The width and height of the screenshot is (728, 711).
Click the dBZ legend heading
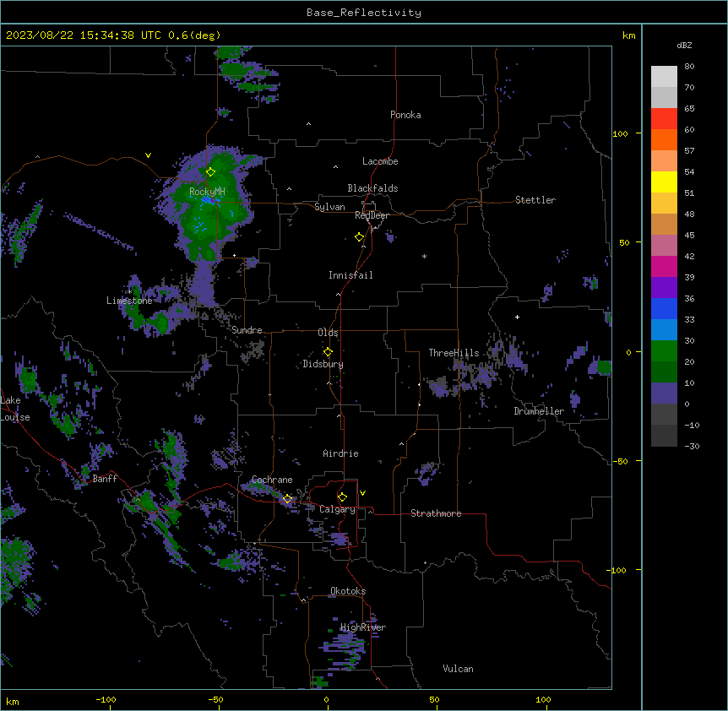(684, 45)
